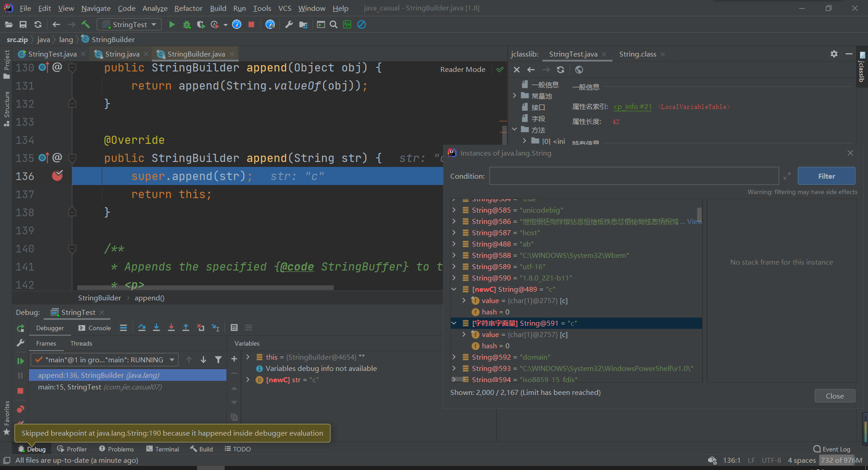This screenshot has height=470, width=868.
Task: Collapse the 方法 node in jclasslib
Action: click(514, 129)
